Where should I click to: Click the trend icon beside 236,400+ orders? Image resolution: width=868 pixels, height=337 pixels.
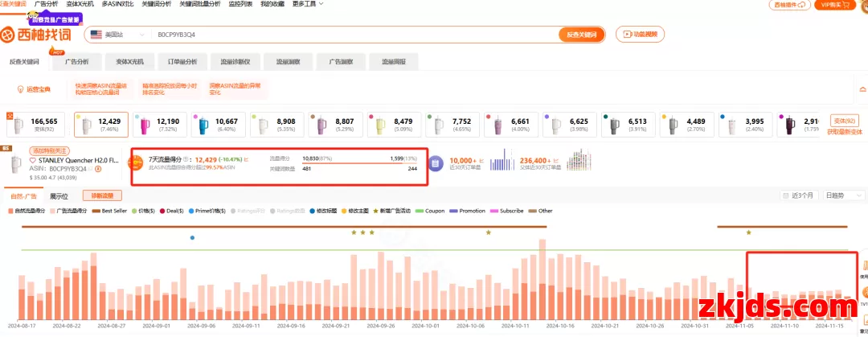(x=555, y=159)
